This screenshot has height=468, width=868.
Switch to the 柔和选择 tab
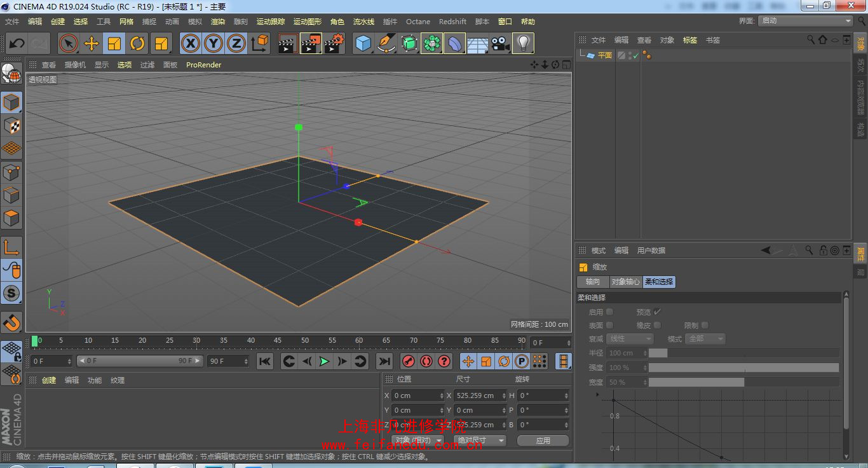pos(659,282)
